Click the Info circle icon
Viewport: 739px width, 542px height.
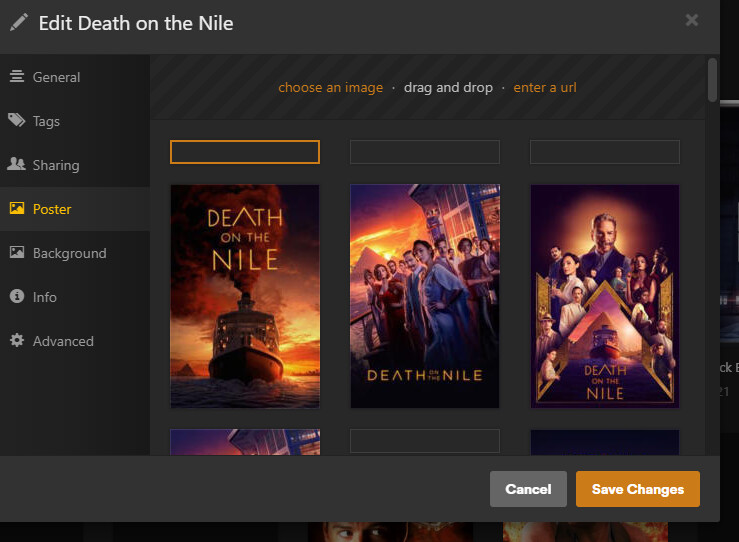click(x=17, y=296)
